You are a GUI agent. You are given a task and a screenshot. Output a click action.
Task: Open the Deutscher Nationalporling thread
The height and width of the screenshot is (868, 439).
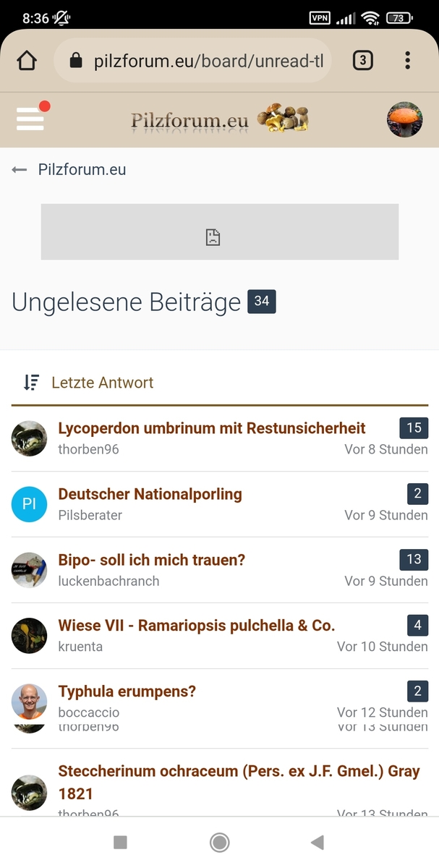150,494
